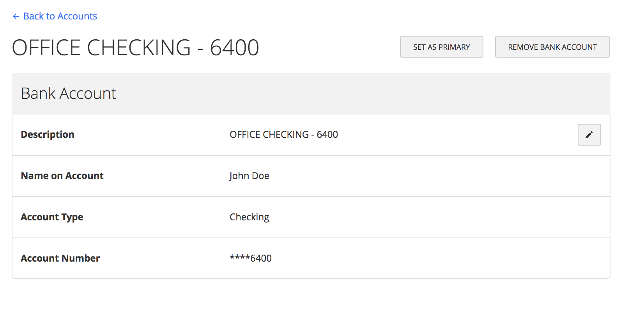Image resolution: width=644 pixels, height=313 pixels.
Task: Select the edit icon in the Description row
Action: tap(589, 135)
